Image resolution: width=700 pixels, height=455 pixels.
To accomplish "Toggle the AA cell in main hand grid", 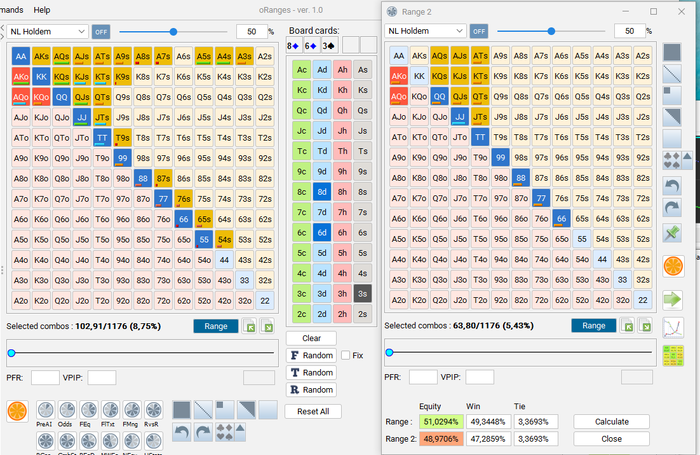I will click(21, 56).
